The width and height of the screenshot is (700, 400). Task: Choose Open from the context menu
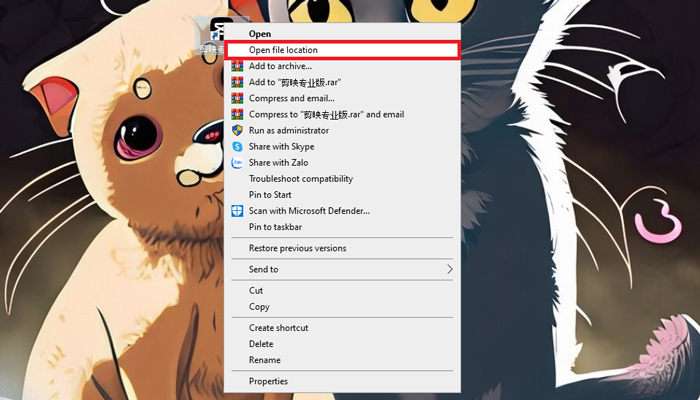(342, 33)
